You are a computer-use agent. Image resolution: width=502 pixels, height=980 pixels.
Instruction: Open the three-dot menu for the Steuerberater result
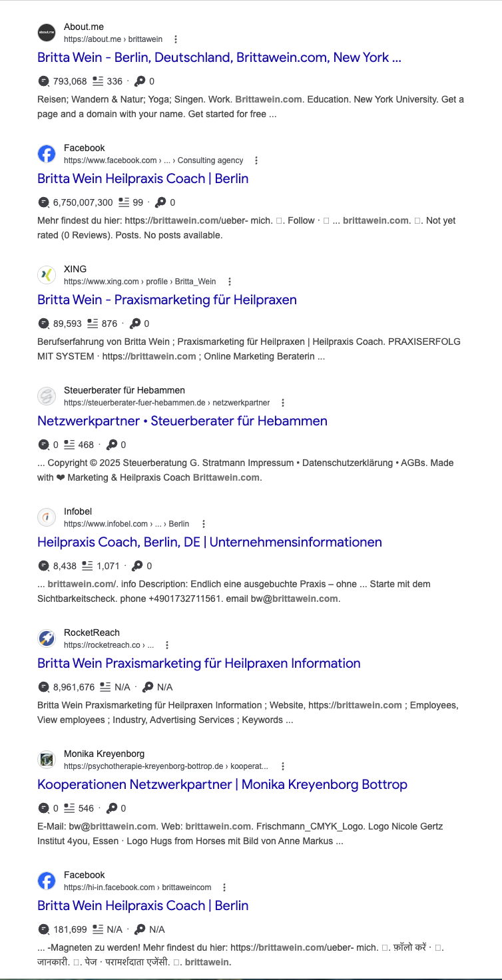[283, 403]
